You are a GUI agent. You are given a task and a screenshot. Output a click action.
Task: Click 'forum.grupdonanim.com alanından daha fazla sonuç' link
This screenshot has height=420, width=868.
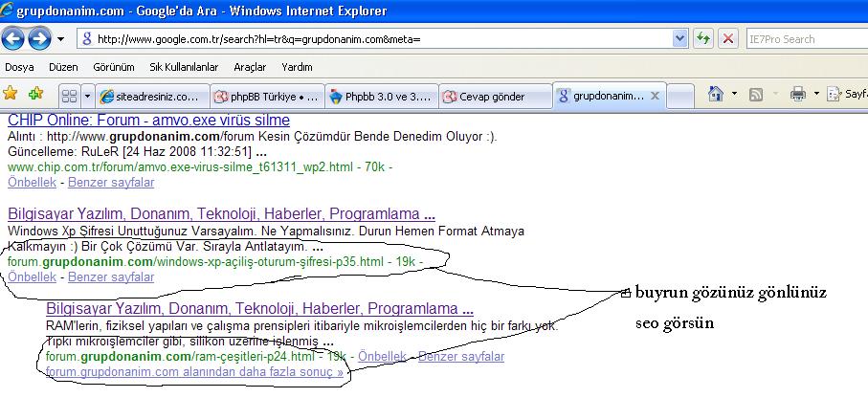[194, 372]
